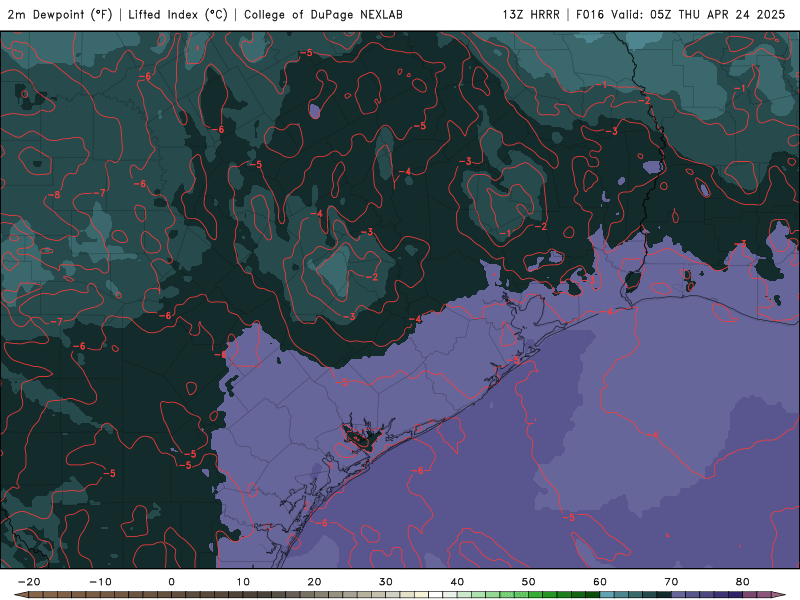This screenshot has height=600, width=800.
Task: Click the 60 value on the color scale
Action: click(600, 582)
